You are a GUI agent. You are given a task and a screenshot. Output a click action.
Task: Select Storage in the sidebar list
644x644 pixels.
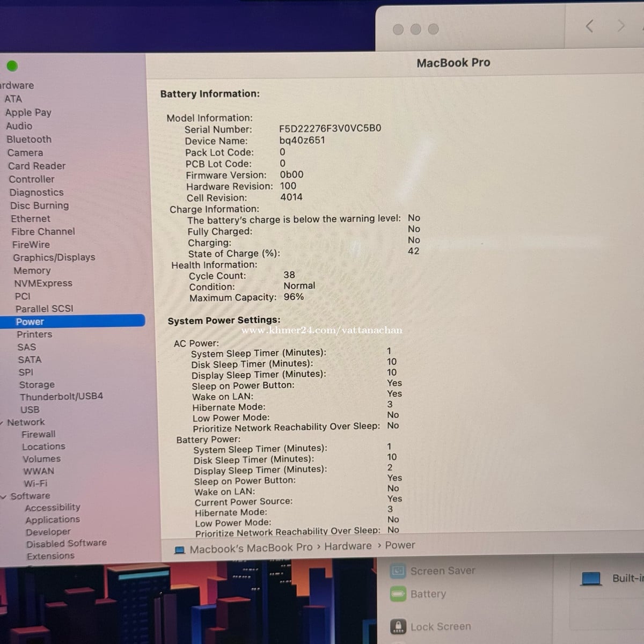[x=36, y=385]
